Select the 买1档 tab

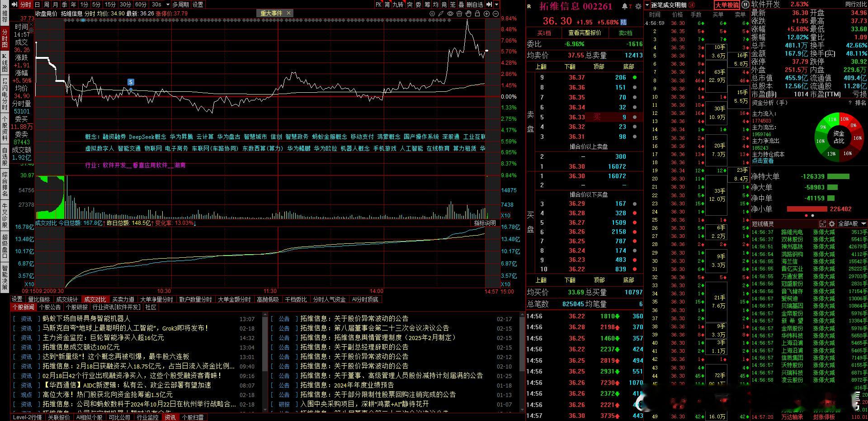(544, 33)
